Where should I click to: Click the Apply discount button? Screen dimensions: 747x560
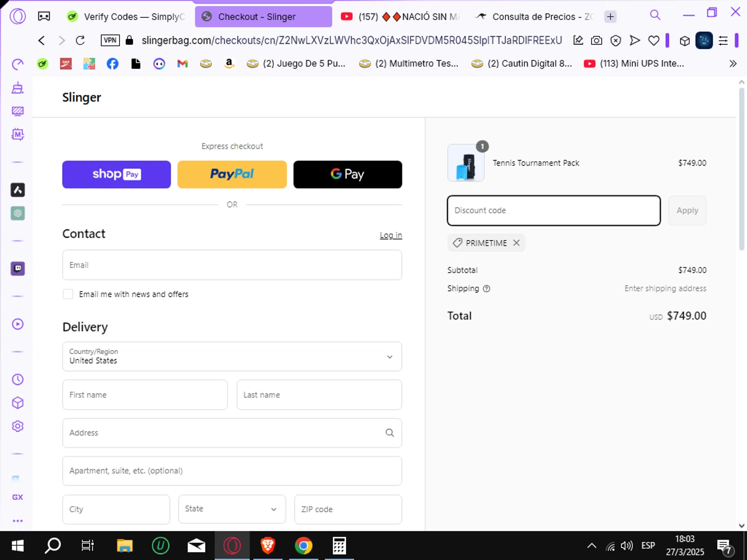click(687, 211)
